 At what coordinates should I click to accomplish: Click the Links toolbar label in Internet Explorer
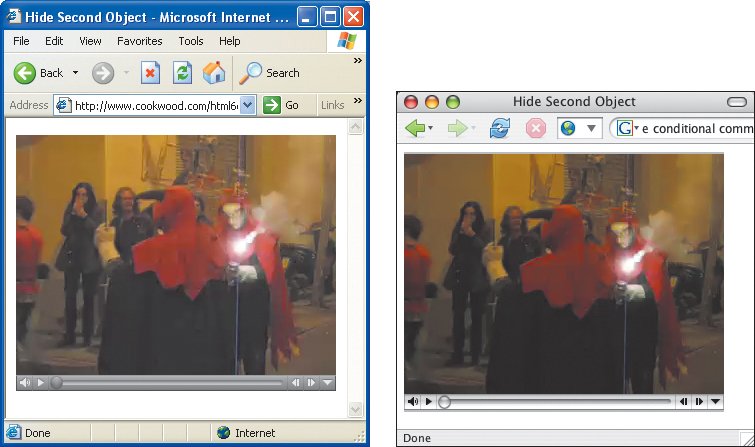pos(333,105)
